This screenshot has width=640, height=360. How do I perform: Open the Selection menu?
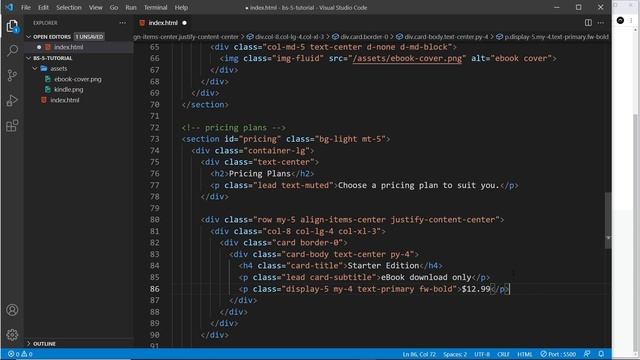[69, 7]
